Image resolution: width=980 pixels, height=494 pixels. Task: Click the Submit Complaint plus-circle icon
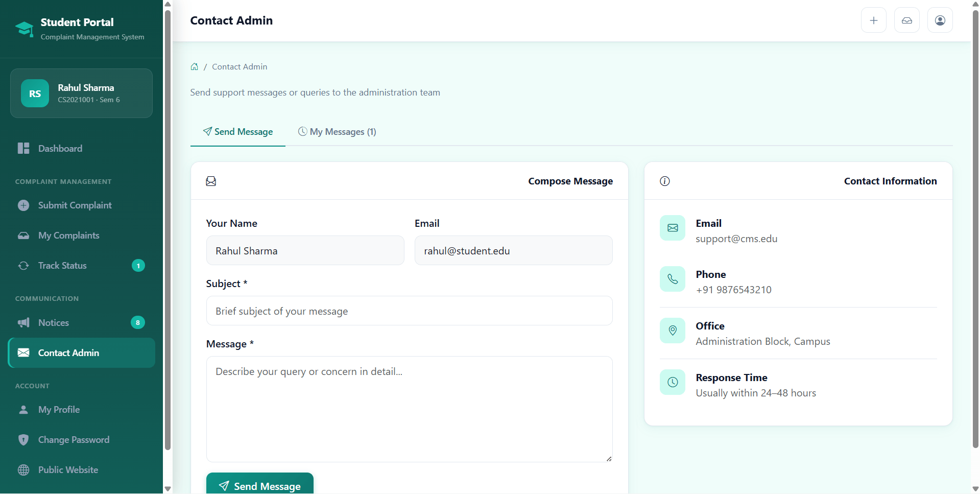pos(23,205)
